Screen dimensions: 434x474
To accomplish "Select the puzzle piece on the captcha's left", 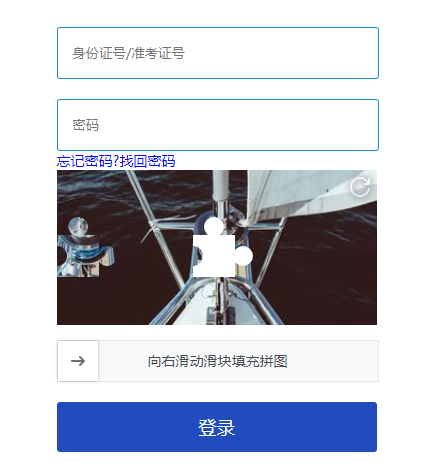I will pos(85,247).
